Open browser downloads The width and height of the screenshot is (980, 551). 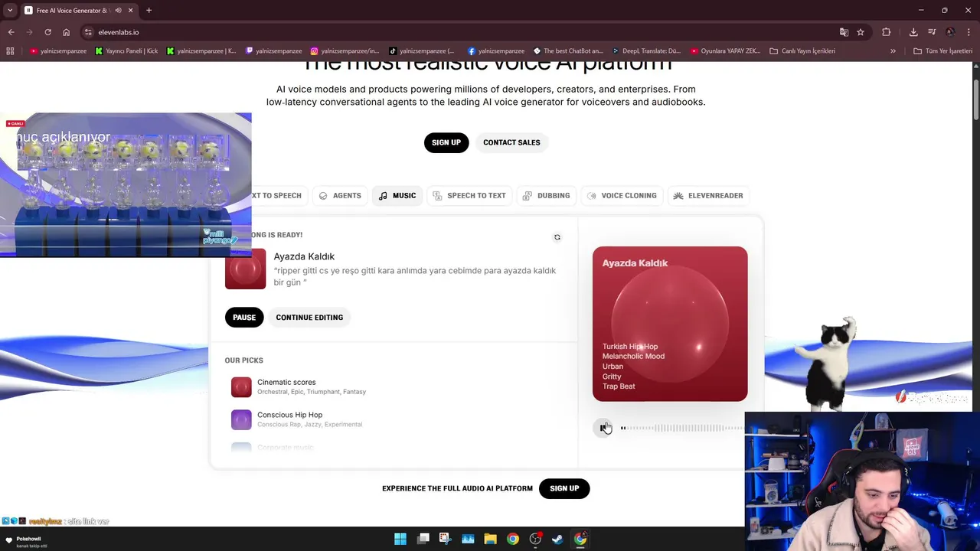coord(913,32)
